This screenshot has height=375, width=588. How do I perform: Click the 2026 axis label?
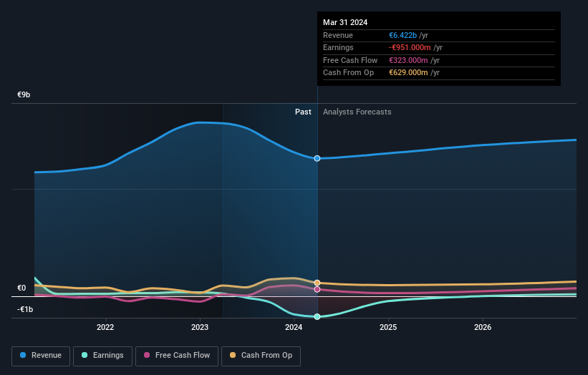coord(483,327)
